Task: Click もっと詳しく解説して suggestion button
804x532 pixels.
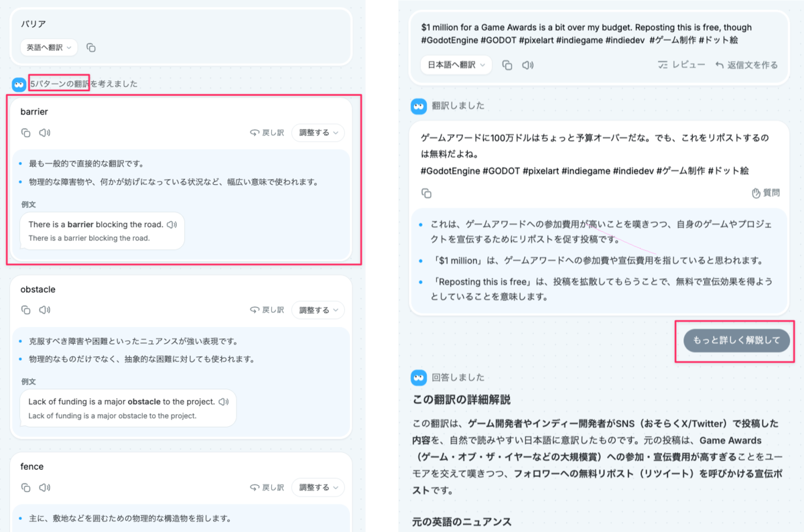Action: [736, 340]
